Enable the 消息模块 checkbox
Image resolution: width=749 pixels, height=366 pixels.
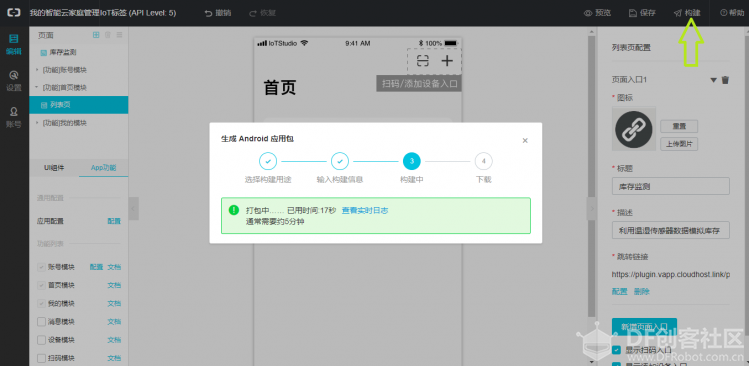point(41,322)
